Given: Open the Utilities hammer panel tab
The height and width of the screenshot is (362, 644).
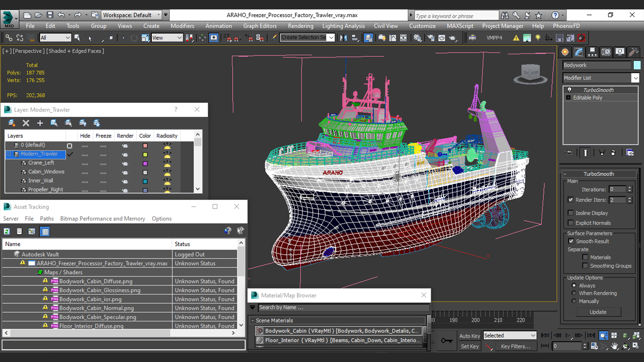Looking at the screenshot, I should click(x=633, y=52).
